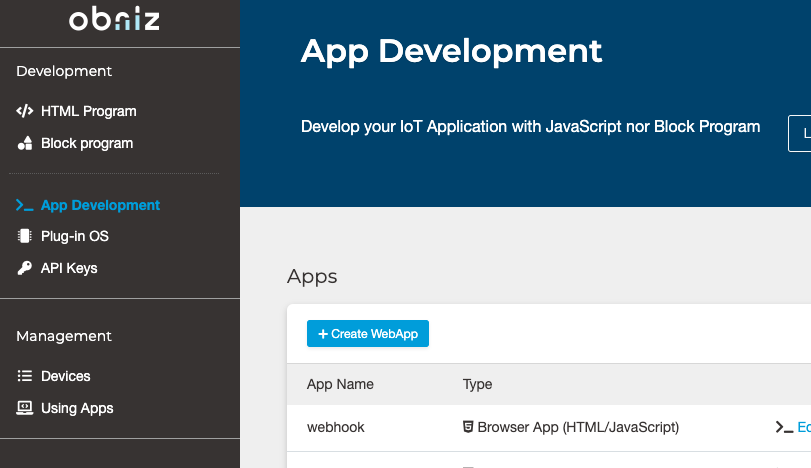Viewport: 811px width, 468px height.
Task: Click the Using Apps laptop icon
Action: click(25, 408)
